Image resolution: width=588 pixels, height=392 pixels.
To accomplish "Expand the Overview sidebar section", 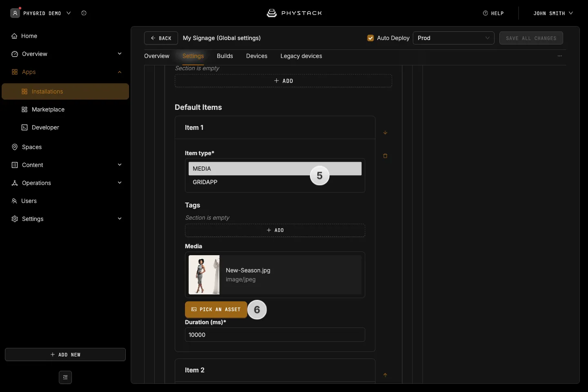I will pos(120,54).
